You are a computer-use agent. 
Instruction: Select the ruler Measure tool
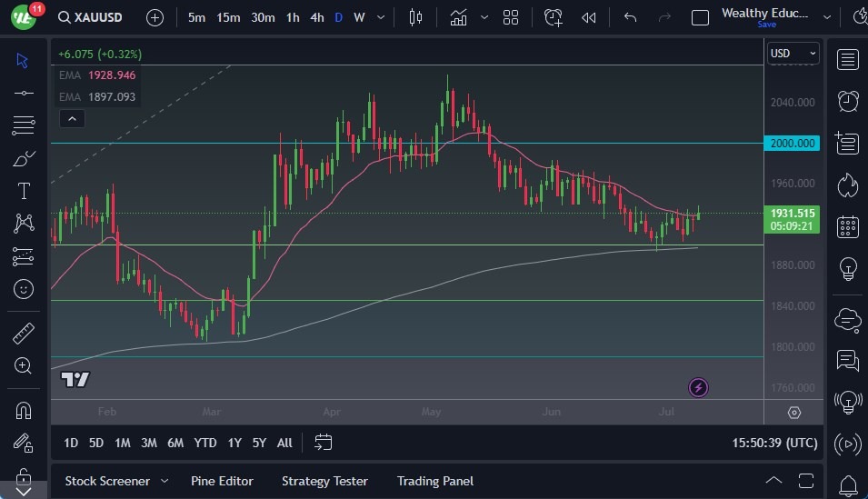24,334
